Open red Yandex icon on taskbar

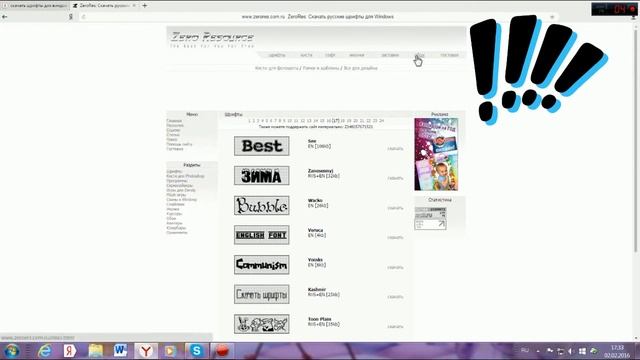click(70, 351)
